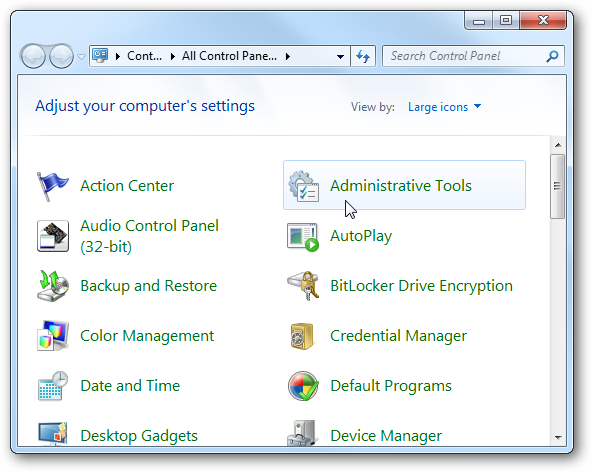Click the Control Panel address bar icon
This screenshot has width=592, height=472.
(x=100, y=56)
